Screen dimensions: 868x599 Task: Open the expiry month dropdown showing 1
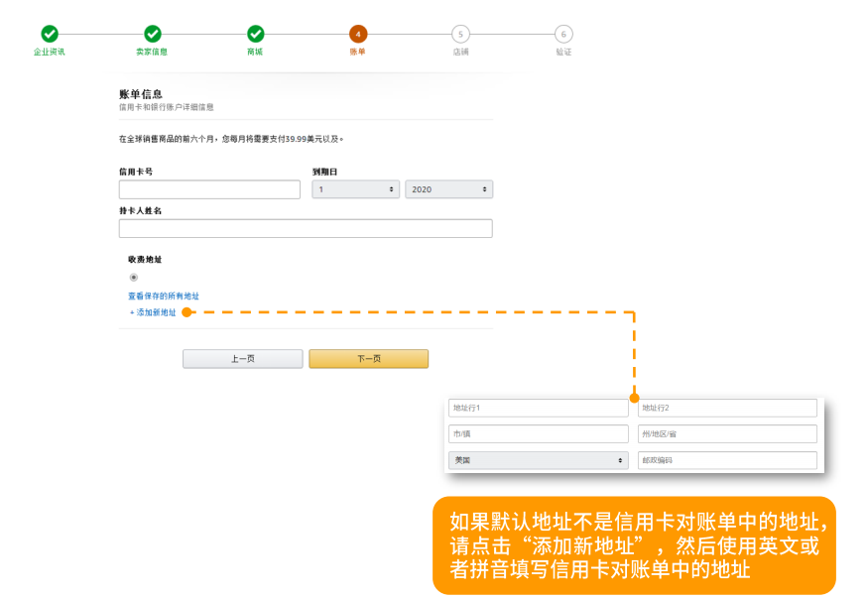point(355,189)
